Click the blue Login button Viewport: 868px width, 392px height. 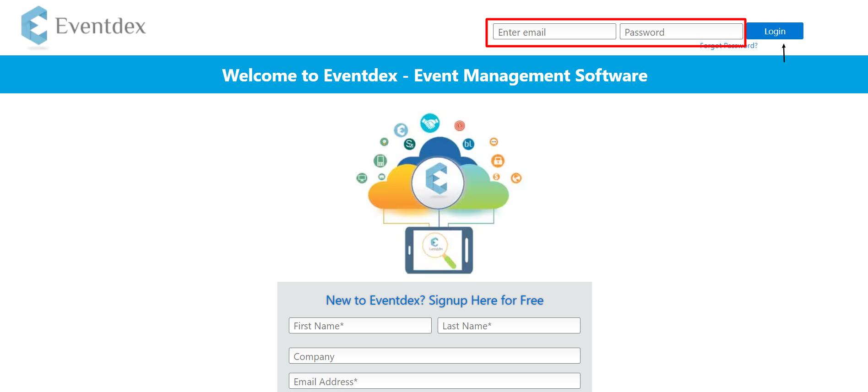(x=775, y=31)
